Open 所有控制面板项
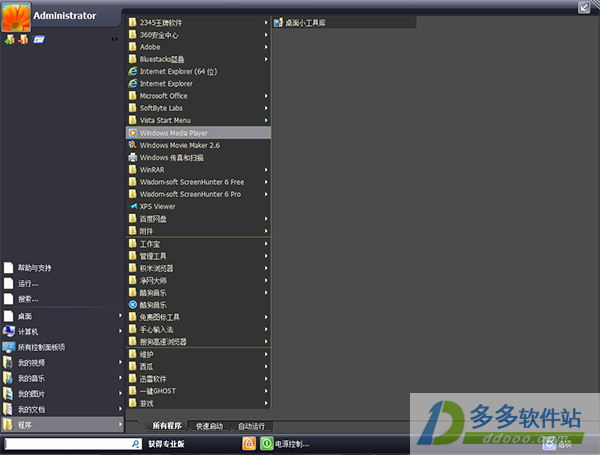Viewport: 600px width, 455px height. 62,347
